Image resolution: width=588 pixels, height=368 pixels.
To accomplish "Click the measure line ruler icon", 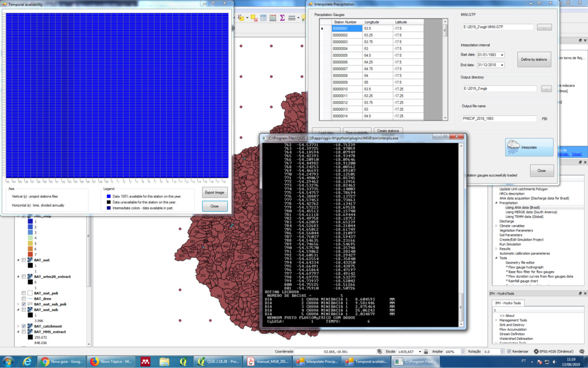I will 292,18.
